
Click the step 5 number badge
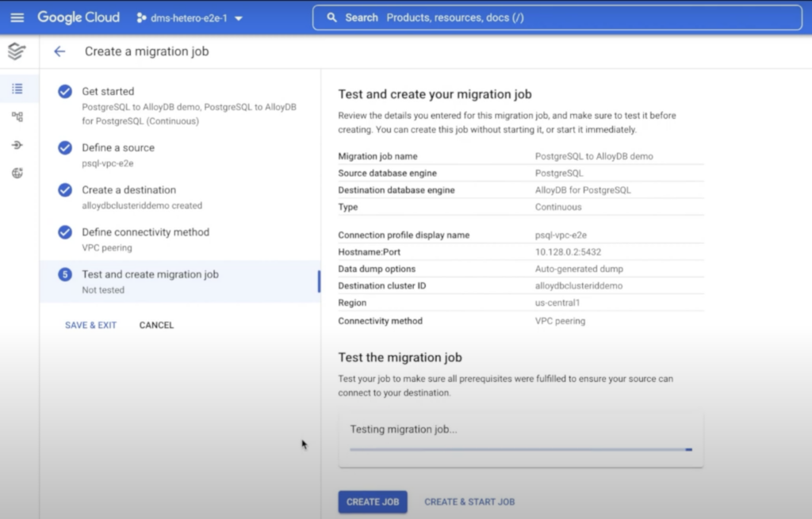click(65, 274)
